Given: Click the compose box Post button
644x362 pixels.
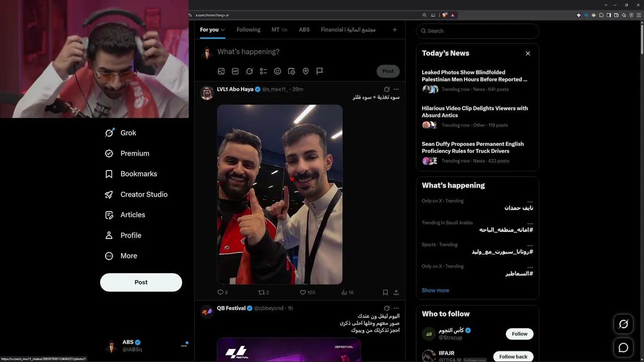Looking at the screenshot, I should pos(388,71).
